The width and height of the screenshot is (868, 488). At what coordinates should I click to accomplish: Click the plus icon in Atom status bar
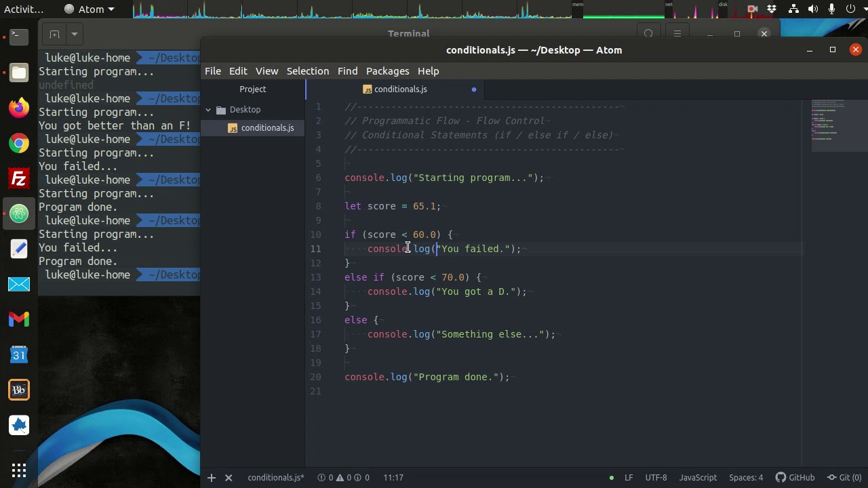point(212,478)
